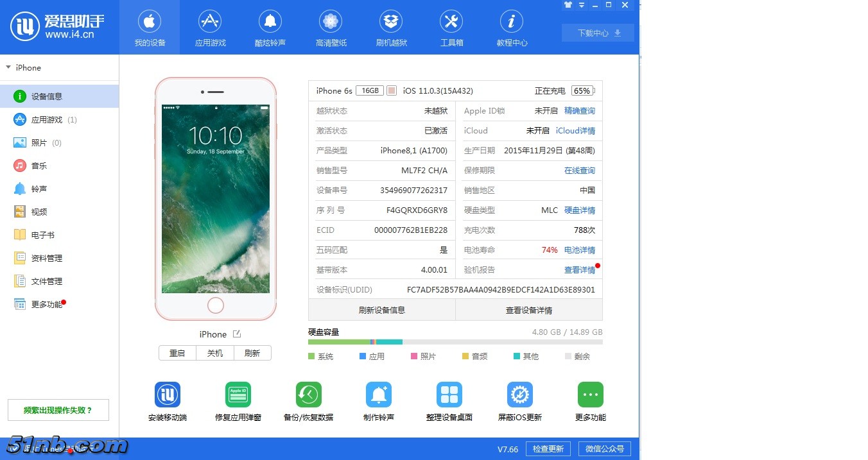Click the edit icon beside the iPhone name
The image size is (868, 460).
tap(237, 334)
